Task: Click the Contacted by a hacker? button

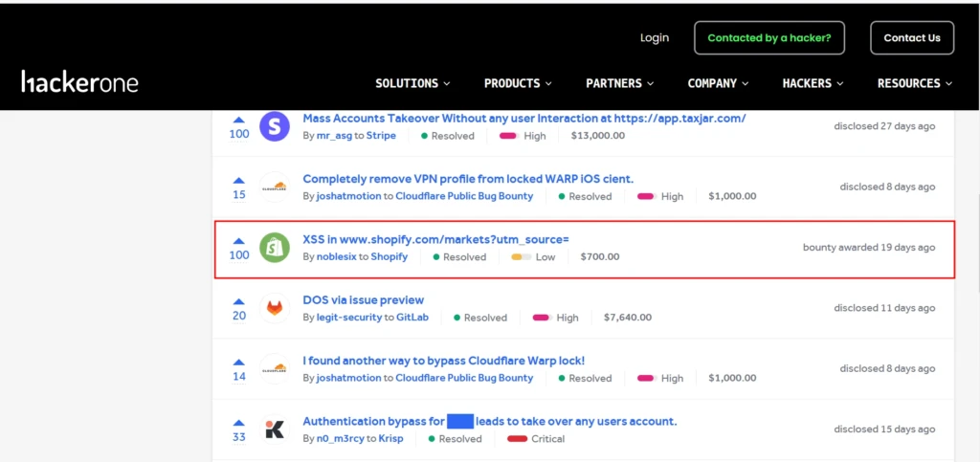Action: (769, 38)
